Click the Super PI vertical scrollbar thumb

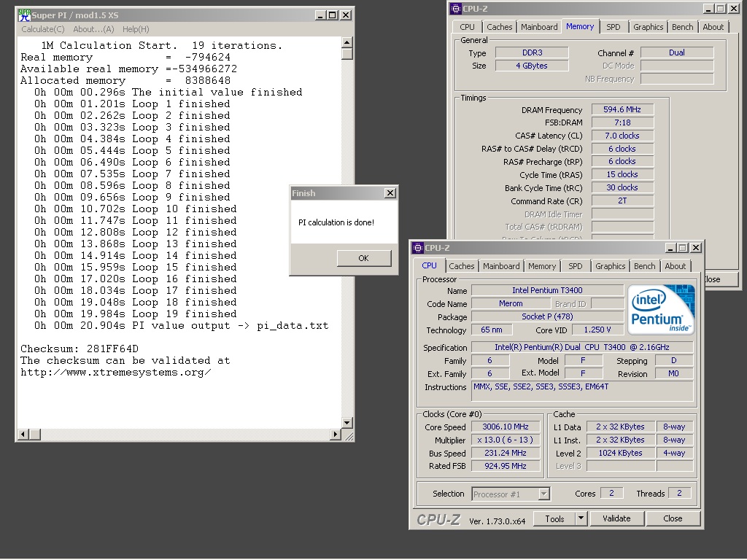(x=347, y=54)
